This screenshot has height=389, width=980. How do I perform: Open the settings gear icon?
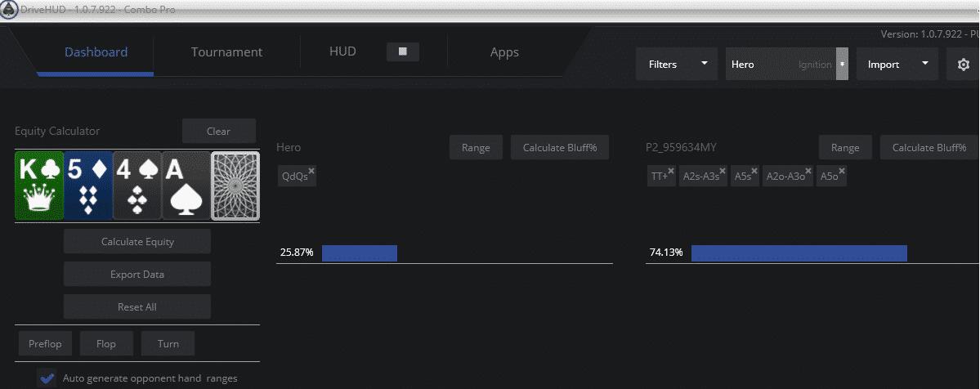963,65
